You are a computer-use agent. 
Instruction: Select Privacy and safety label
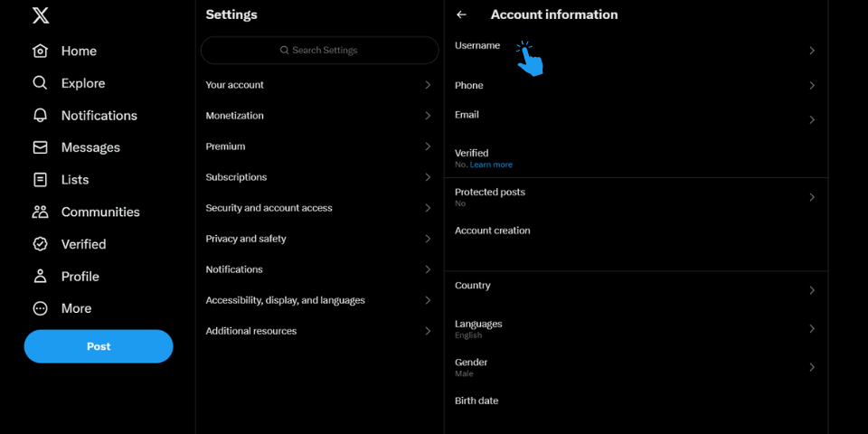tap(246, 239)
